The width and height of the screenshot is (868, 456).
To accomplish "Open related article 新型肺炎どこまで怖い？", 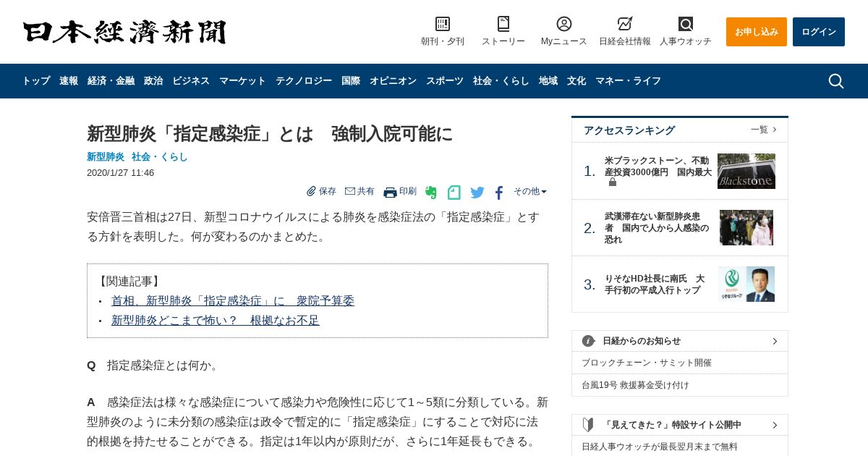I will (216, 321).
